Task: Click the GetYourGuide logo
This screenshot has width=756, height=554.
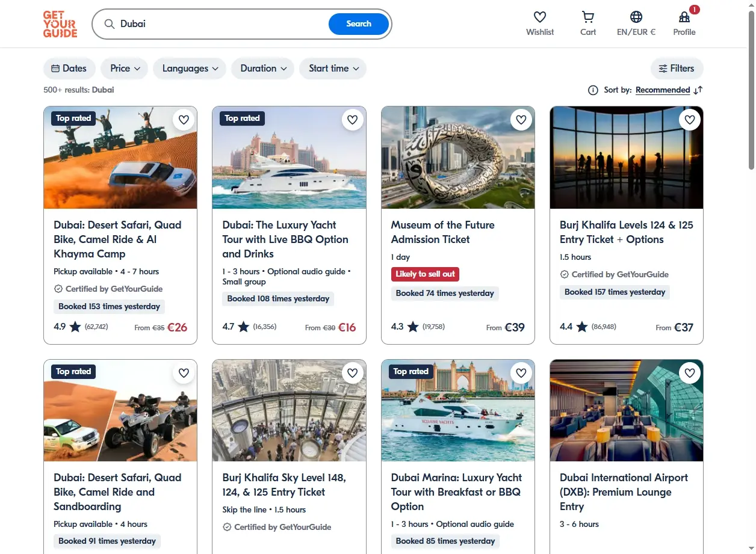Action: click(60, 24)
